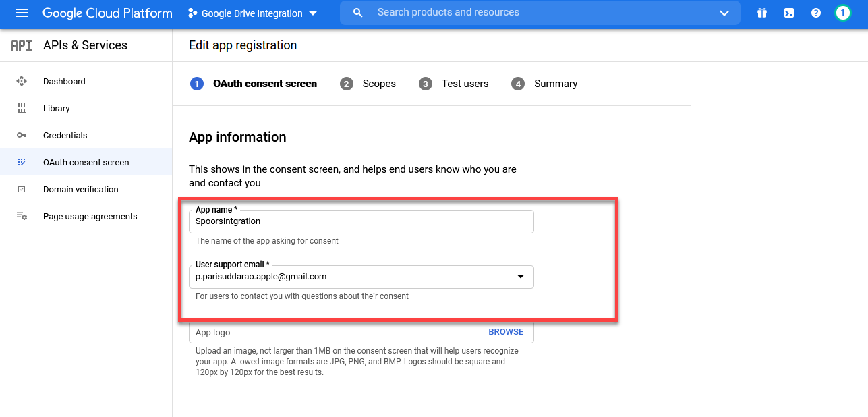Image resolution: width=868 pixels, height=417 pixels.
Task: Expand the Google Drive Integration project selector
Action: point(252,13)
